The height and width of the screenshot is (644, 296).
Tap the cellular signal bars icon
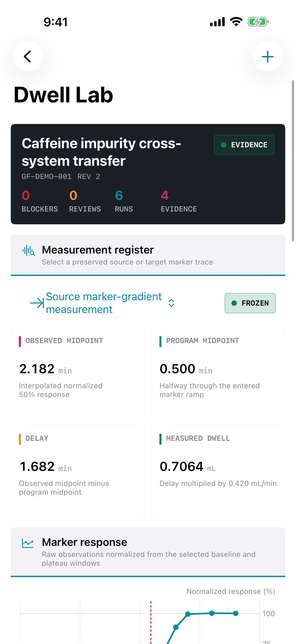tap(217, 22)
